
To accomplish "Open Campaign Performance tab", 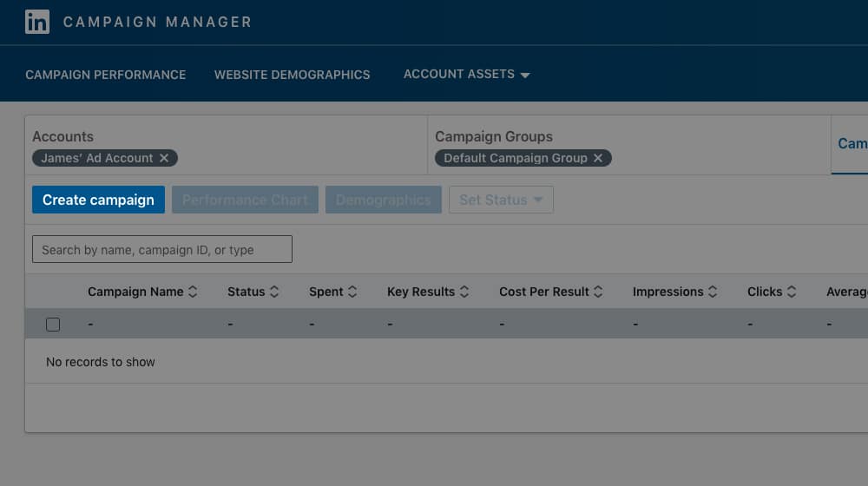I will click(106, 75).
